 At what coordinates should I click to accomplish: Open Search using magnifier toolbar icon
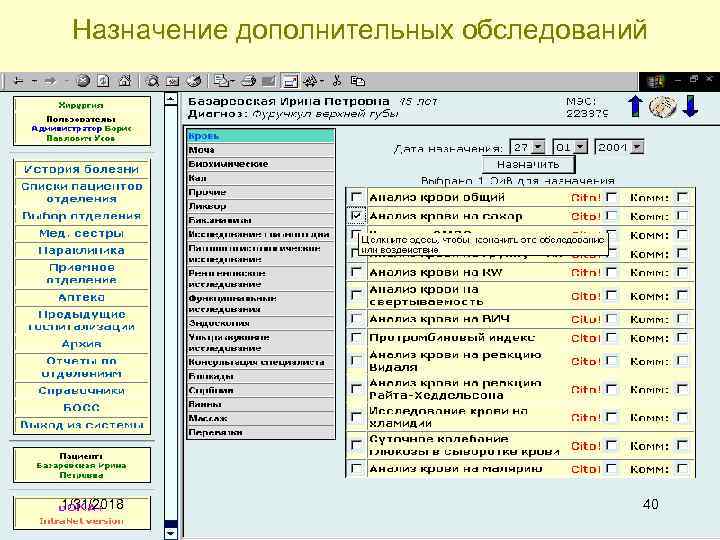coord(152,81)
